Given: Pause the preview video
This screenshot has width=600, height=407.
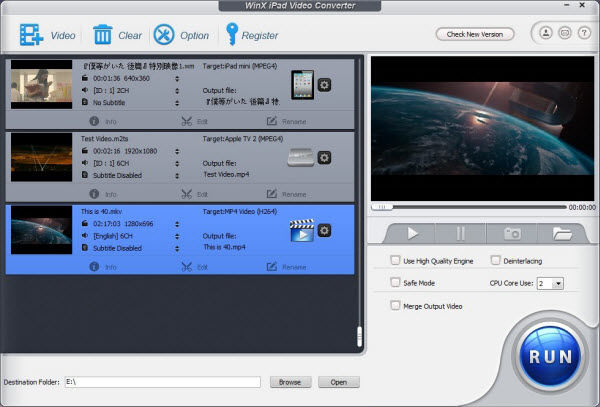Looking at the screenshot, I should click(x=461, y=233).
